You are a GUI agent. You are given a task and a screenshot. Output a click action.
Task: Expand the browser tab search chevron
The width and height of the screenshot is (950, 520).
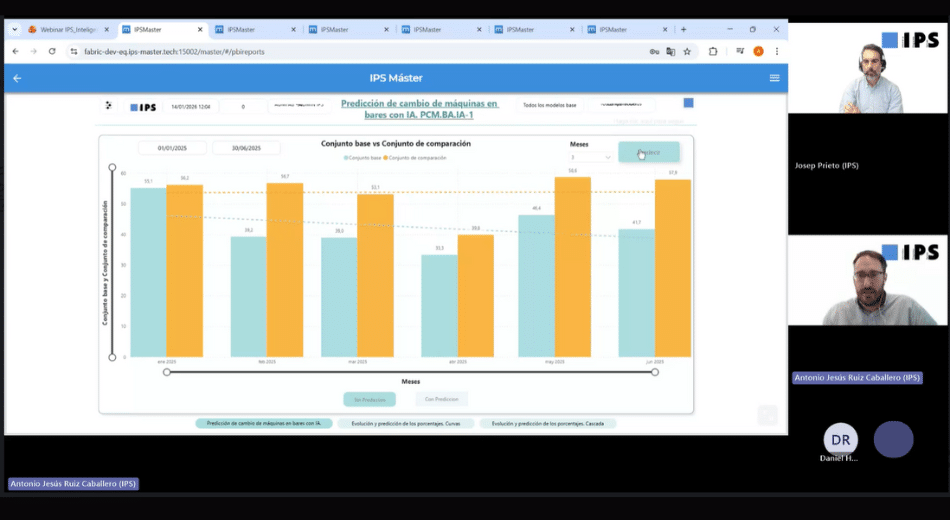14,30
